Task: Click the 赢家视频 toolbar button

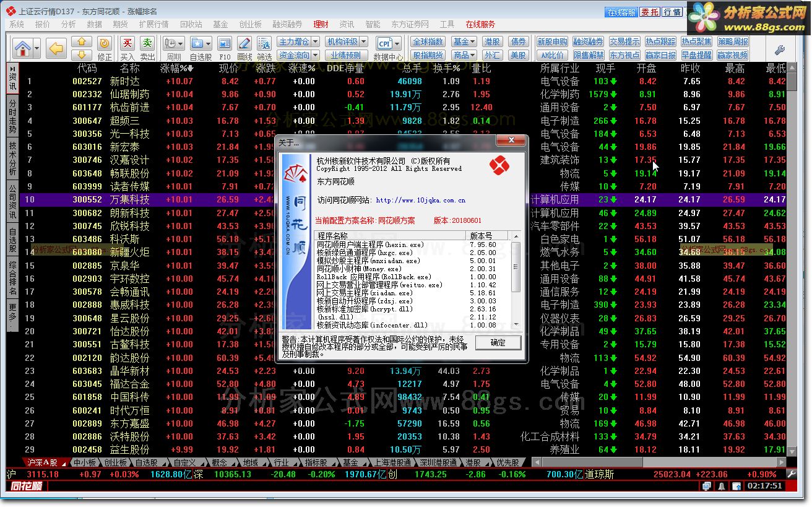Action: click(x=732, y=54)
